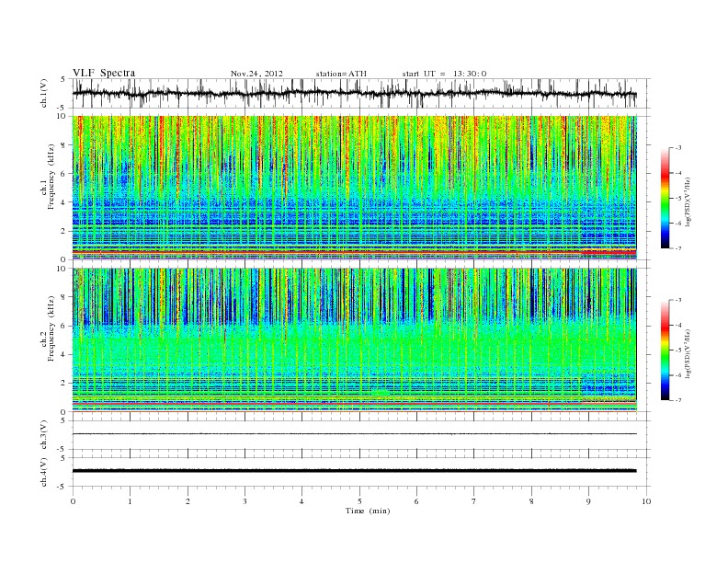Click the "9" tick on time axis
Viewport: 728px width, 563px height.
click(588, 501)
